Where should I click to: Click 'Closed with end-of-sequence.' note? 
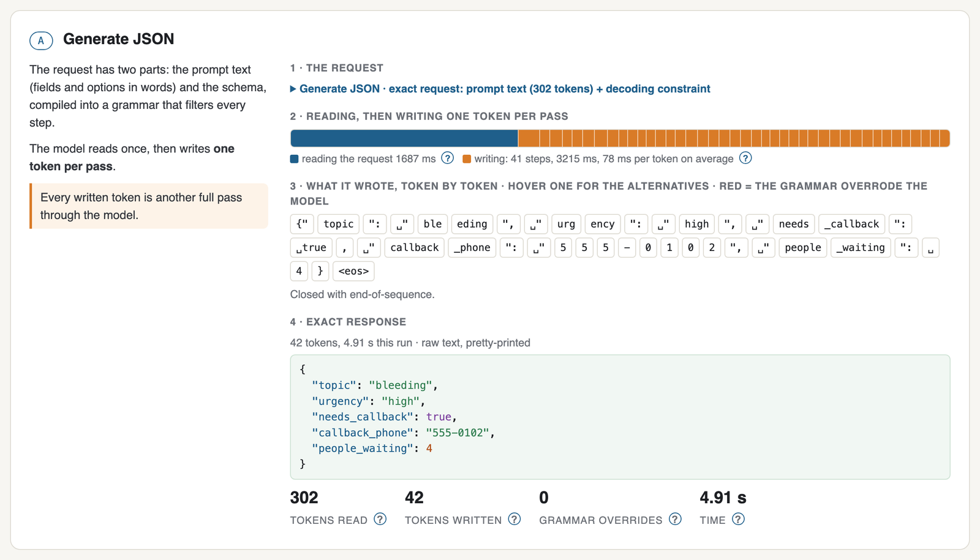pos(362,294)
